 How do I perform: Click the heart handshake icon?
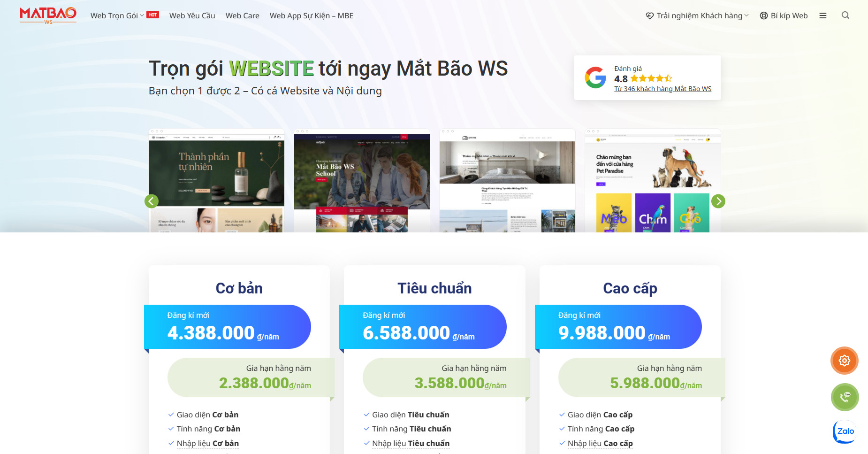click(x=650, y=16)
